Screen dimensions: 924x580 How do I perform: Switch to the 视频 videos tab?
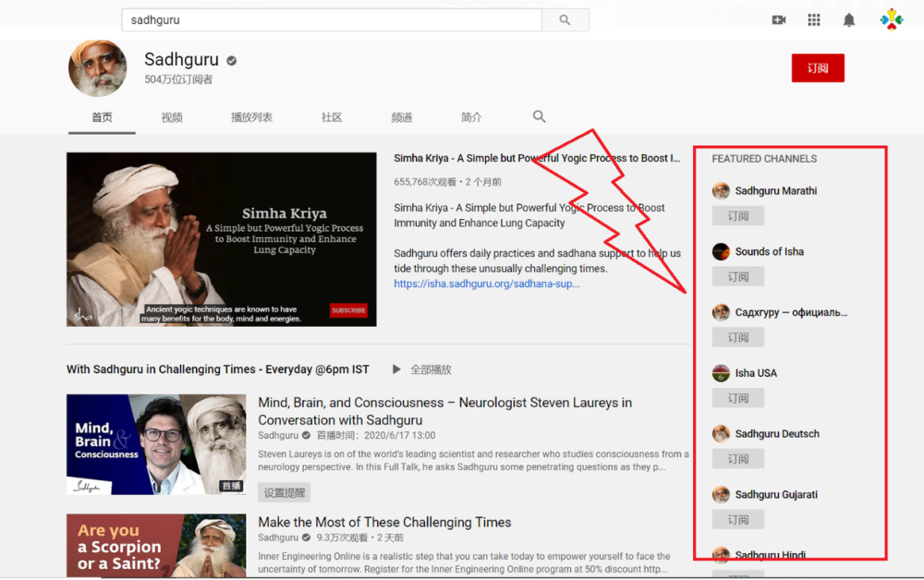[172, 117]
